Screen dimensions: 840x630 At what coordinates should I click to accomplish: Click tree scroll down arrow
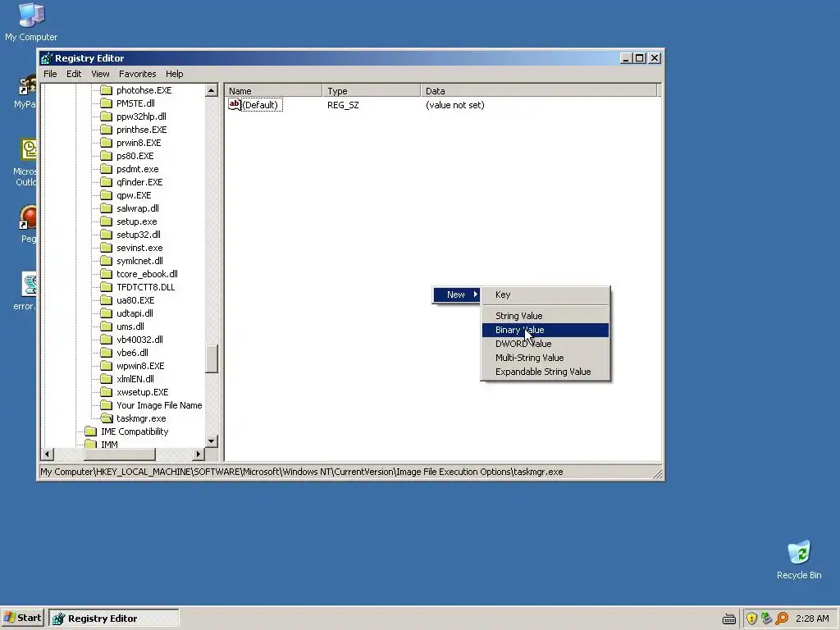coord(212,441)
